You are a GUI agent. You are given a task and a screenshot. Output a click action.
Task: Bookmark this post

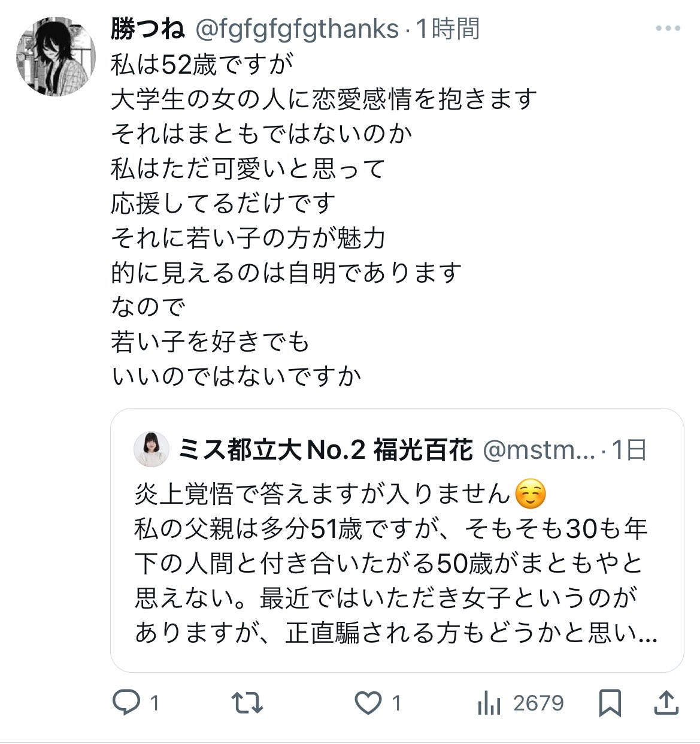[610, 703]
